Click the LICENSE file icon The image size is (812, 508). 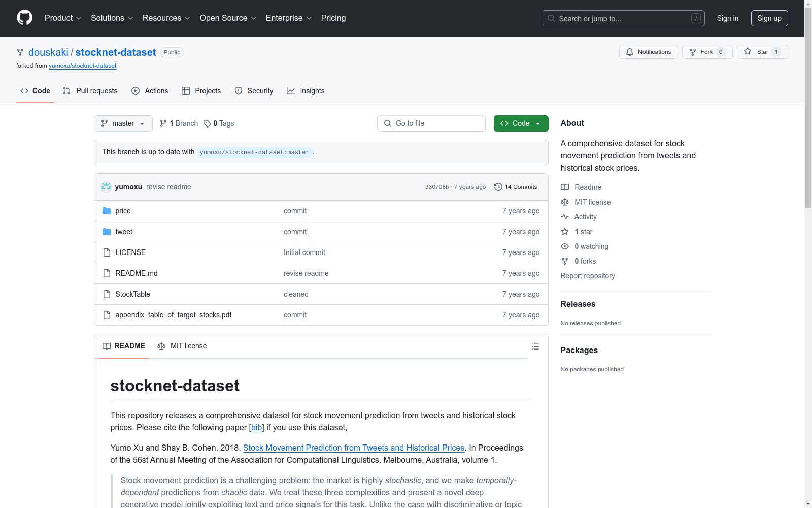pyautogui.click(x=107, y=252)
